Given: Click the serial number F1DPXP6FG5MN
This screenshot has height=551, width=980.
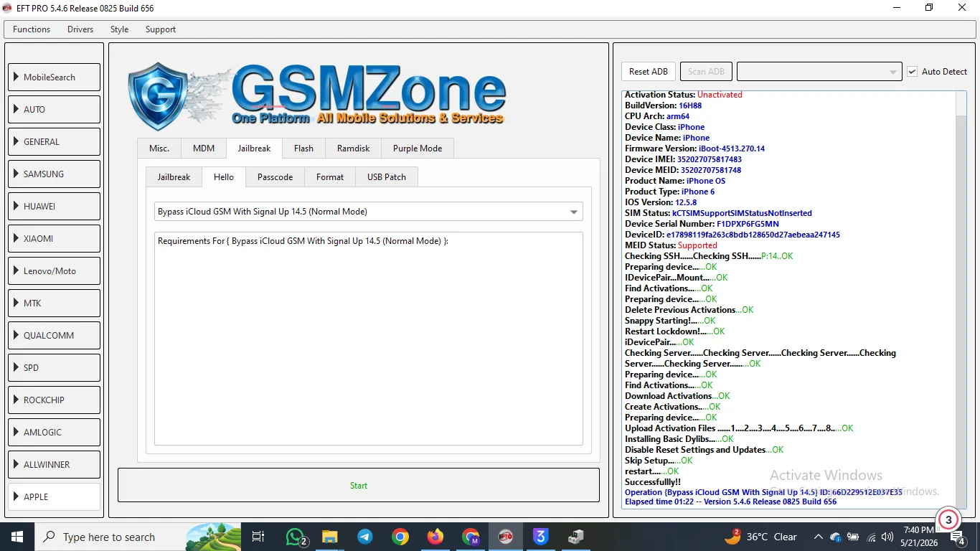Looking at the screenshot, I should point(748,224).
